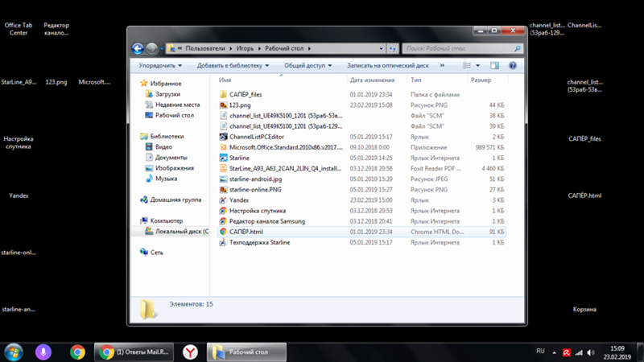Select Настройка спутника shortcut icon in the list
The height and width of the screenshot is (362, 644).
[223, 211]
